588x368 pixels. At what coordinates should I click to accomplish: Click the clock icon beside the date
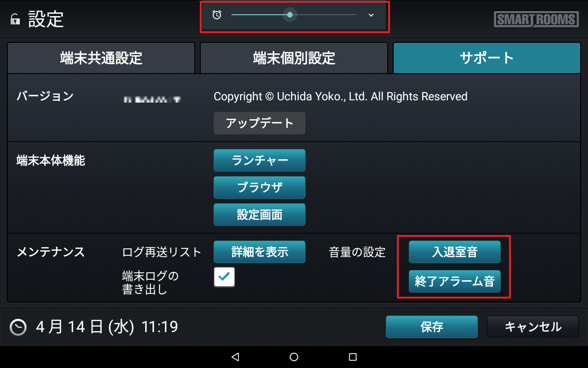pos(18,327)
